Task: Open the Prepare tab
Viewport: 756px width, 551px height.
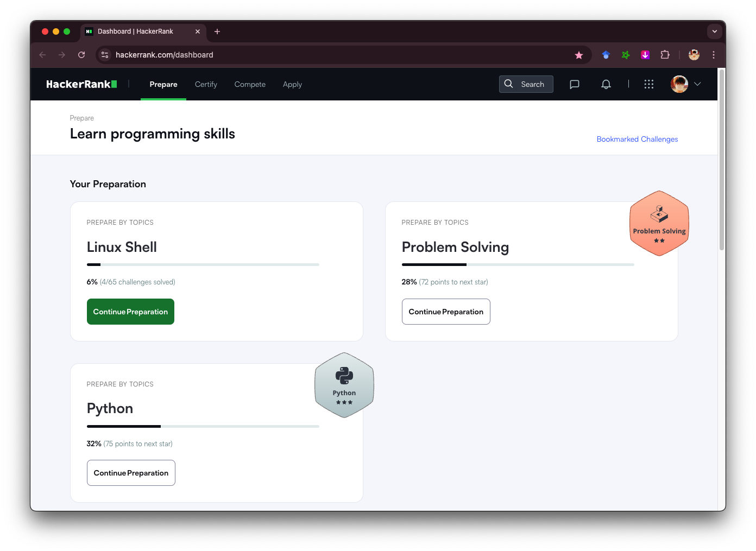Action: [x=163, y=84]
